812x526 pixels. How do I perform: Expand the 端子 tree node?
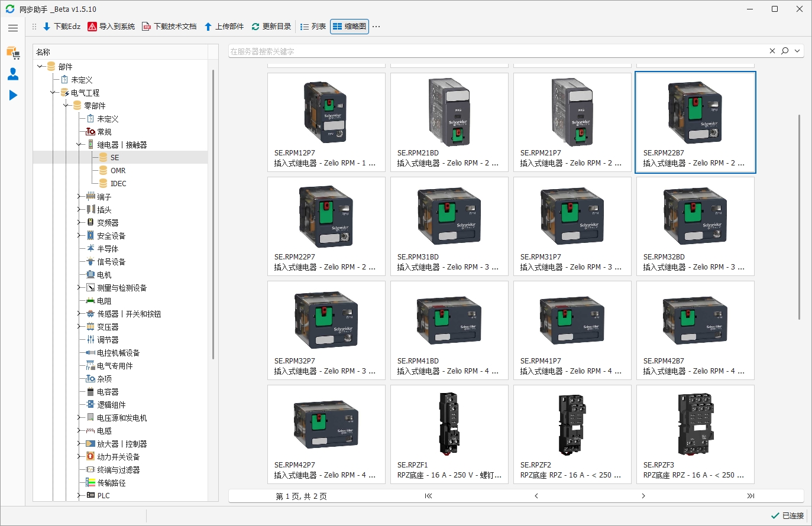79,197
